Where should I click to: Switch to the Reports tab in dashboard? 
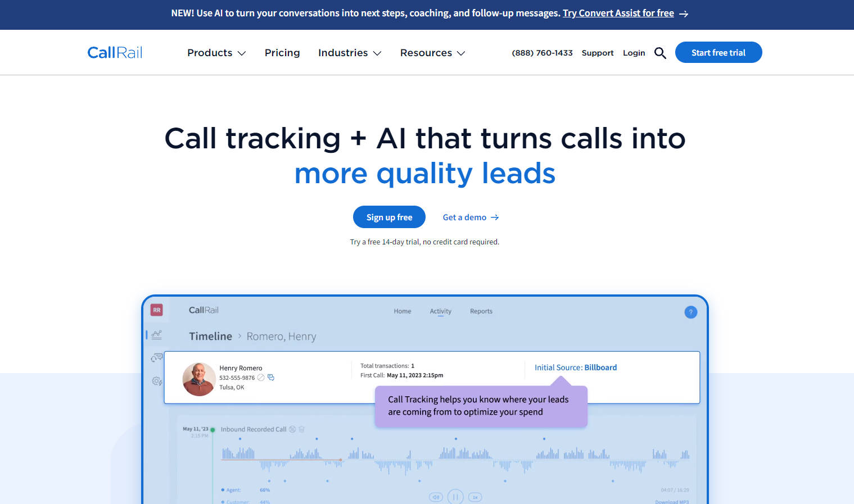click(x=481, y=311)
